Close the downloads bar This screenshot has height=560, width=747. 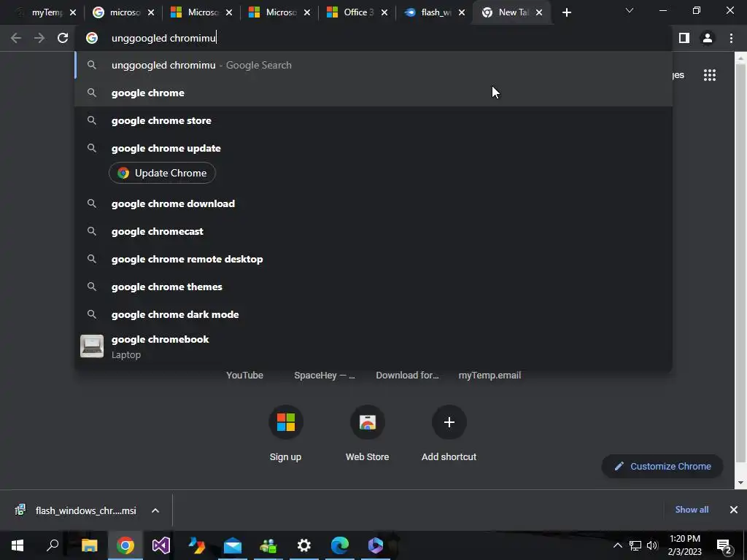coord(734,510)
